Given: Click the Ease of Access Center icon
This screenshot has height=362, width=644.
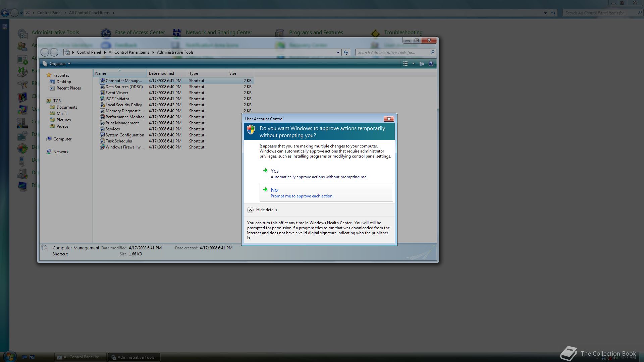Looking at the screenshot, I should coord(106,33).
